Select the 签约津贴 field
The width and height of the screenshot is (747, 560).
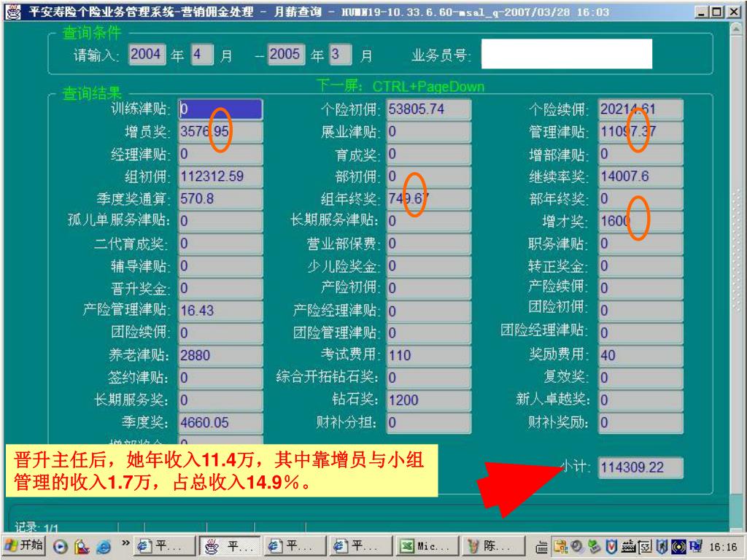220,378
